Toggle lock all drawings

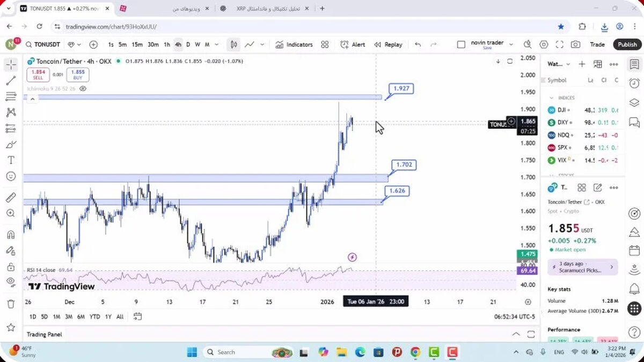(x=11, y=266)
